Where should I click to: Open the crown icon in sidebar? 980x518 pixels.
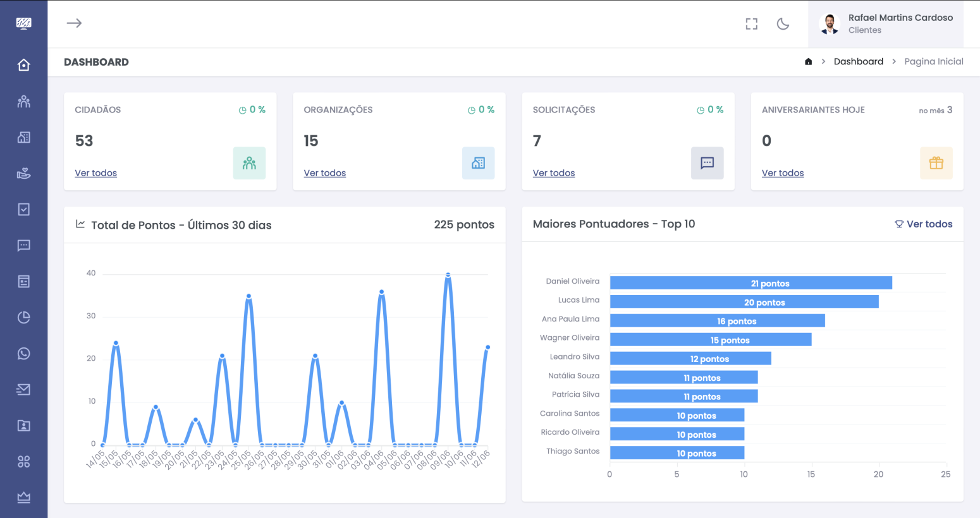pyautogui.click(x=23, y=498)
